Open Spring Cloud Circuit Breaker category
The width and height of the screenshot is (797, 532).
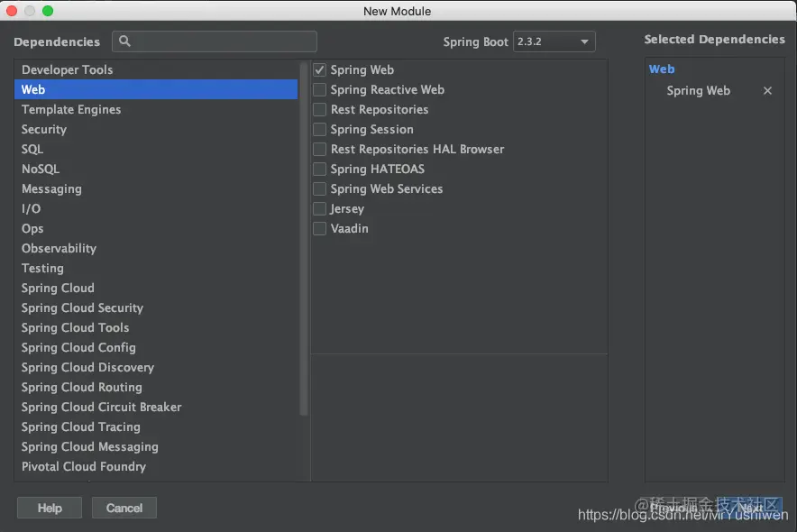(x=156, y=407)
